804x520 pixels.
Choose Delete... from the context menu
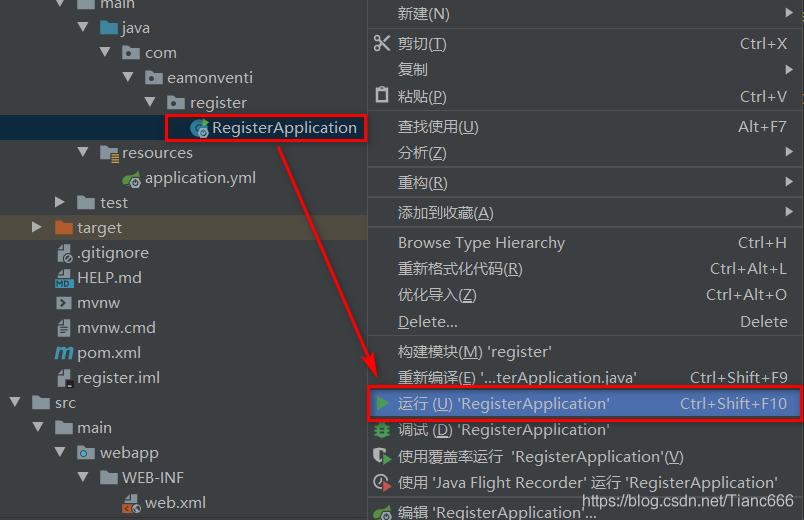585,322
